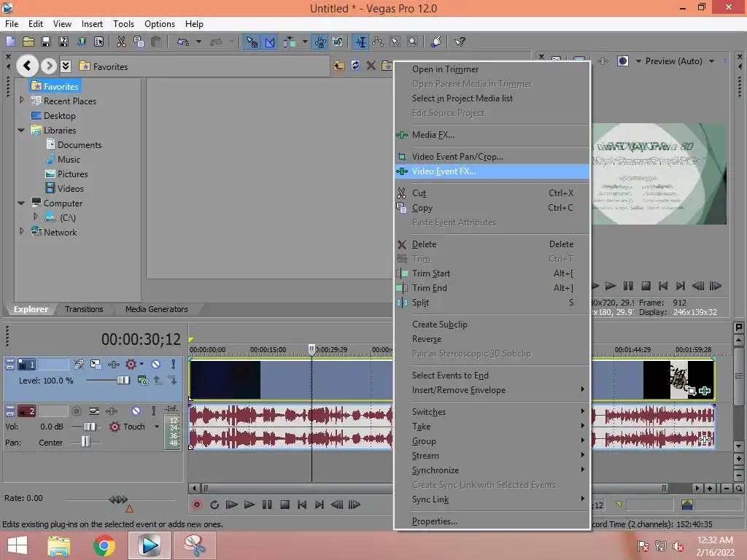
Task: Open Track FX on video track 1
Action: [113, 365]
